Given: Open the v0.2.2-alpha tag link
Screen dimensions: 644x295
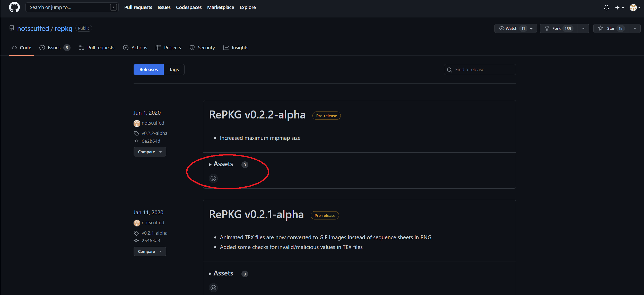Looking at the screenshot, I should click(x=154, y=133).
